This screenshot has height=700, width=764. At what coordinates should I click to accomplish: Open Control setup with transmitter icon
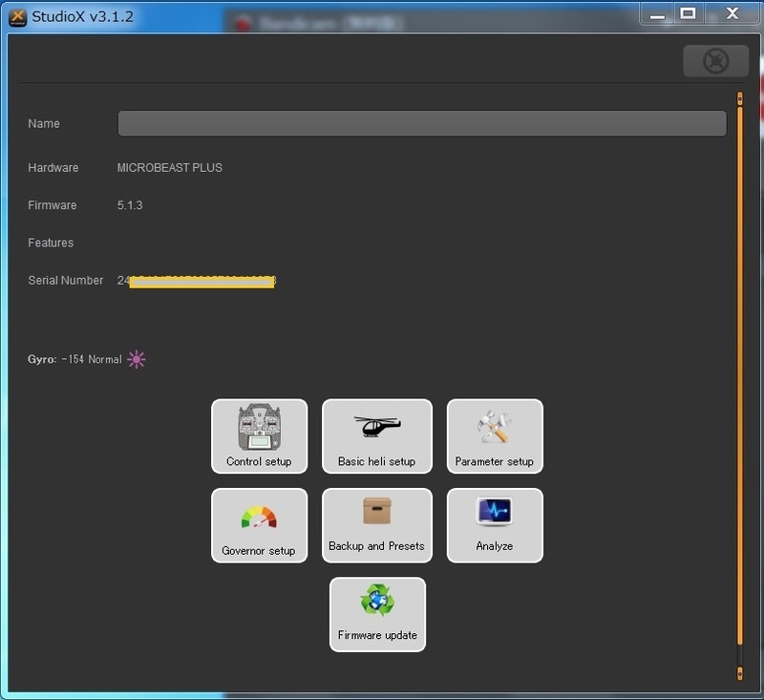pyautogui.click(x=259, y=436)
